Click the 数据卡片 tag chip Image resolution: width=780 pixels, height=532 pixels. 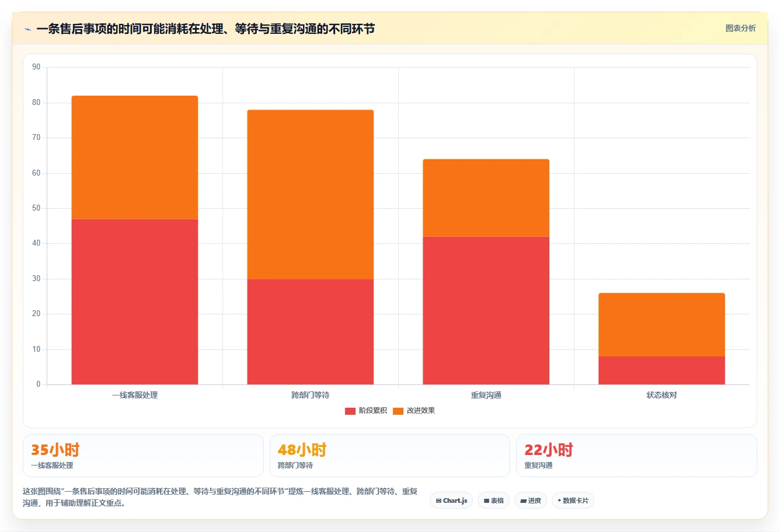[573, 501]
